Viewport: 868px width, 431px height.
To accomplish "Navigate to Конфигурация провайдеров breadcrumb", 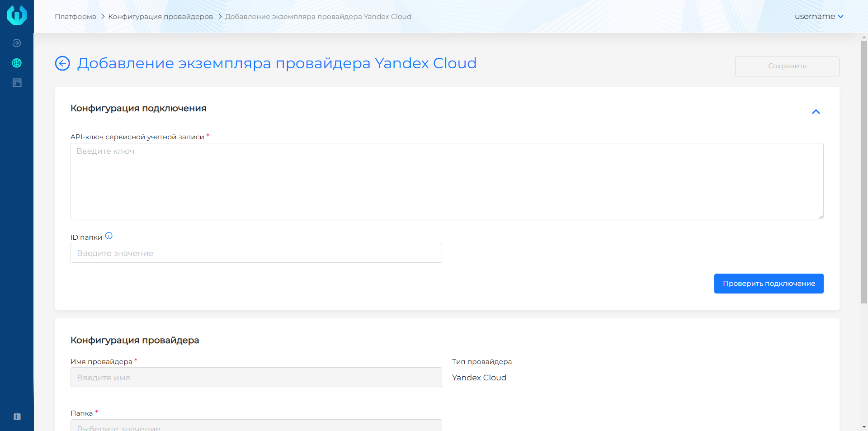I will tap(160, 16).
